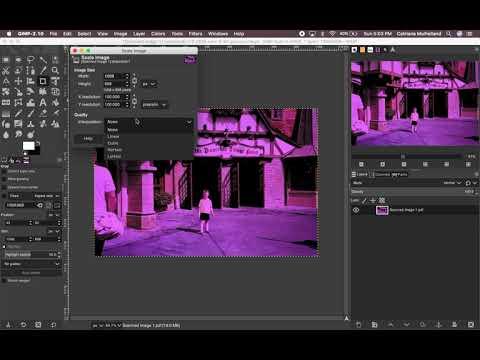The width and height of the screenshot is (480, 360).
Task: Click the foreground color swatch
Action: coord(29,146)
